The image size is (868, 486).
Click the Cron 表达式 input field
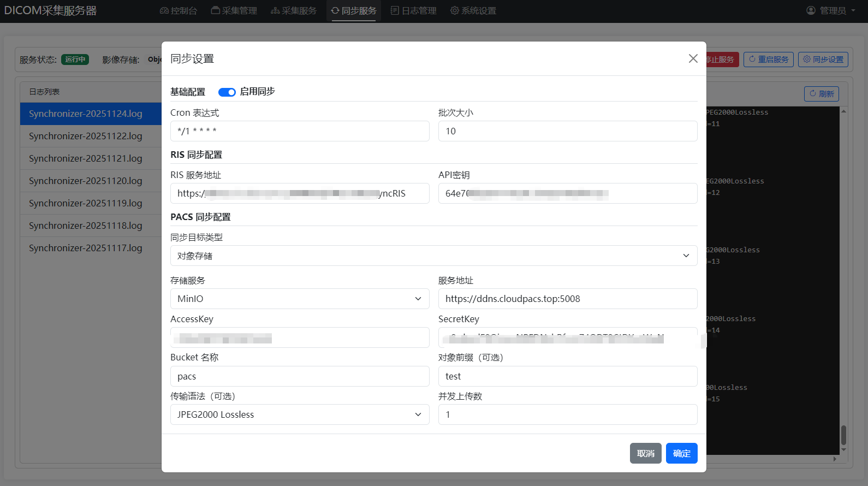(x=299, y=131)
